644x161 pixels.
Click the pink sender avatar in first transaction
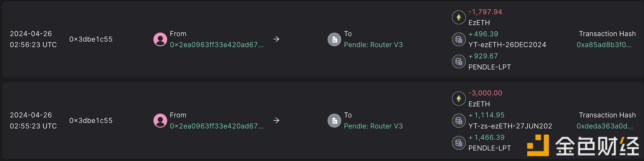point(160,39)
